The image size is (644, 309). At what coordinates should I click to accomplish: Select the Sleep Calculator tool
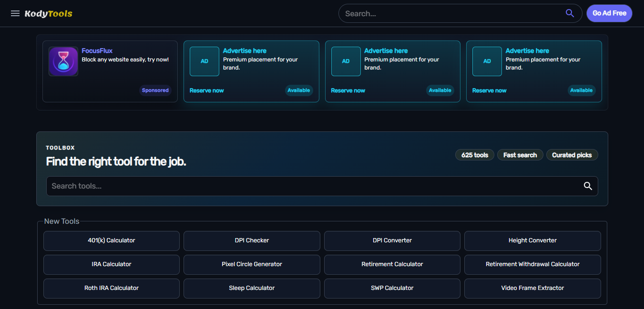pos(252,288)
